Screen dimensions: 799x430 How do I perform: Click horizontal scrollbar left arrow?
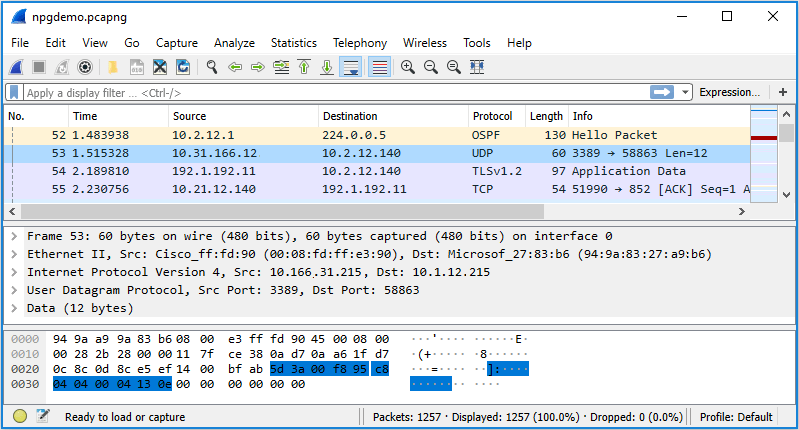[12, 211]
